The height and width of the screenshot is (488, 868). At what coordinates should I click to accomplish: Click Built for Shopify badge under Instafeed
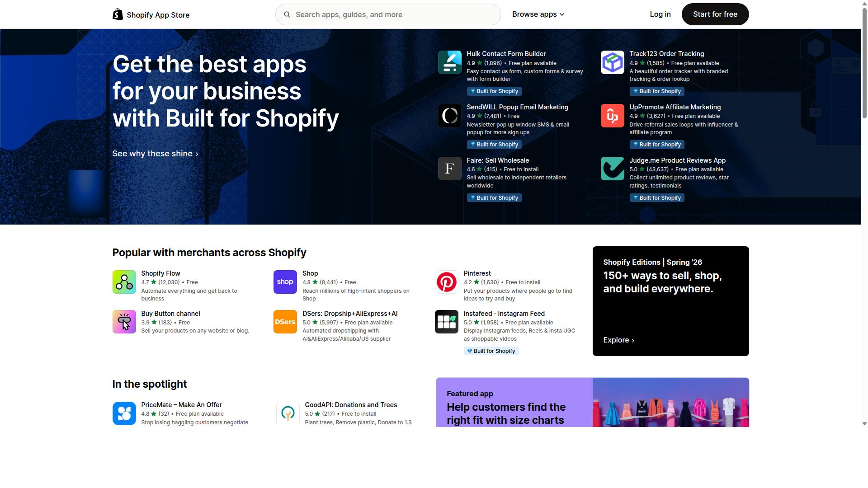click(491, 351)
